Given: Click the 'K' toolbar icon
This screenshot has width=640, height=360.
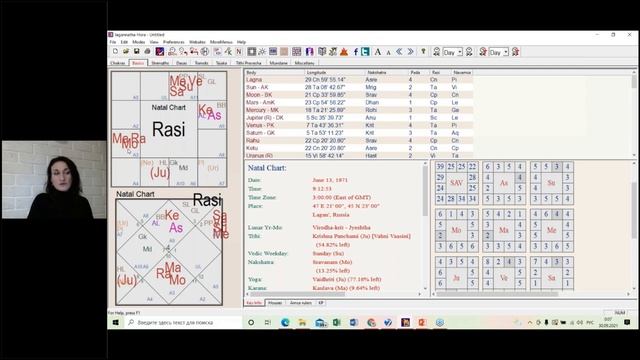Looking at the screenshot, I should [x=228, y=51].
